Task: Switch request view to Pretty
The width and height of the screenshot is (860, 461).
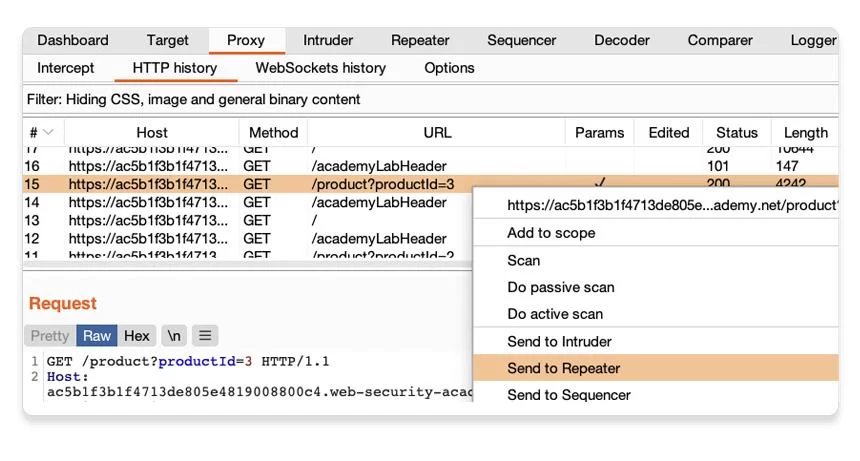Action: click(50, 335)
